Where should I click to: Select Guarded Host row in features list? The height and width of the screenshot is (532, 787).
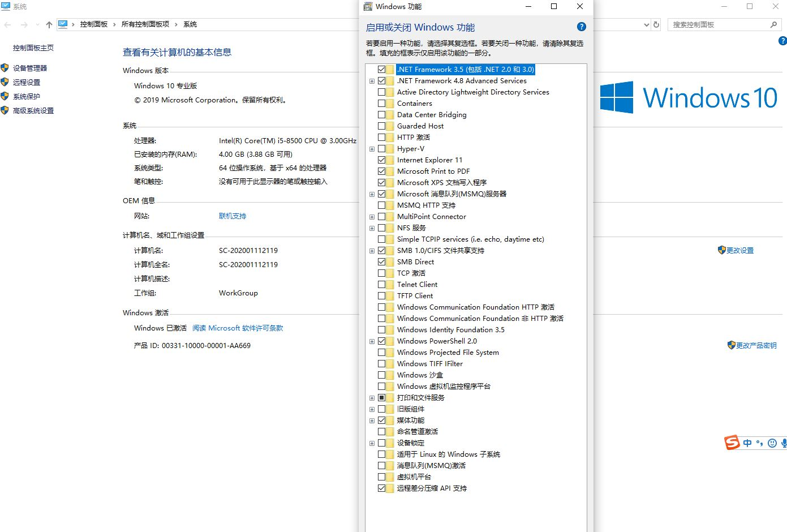point(420,126)
